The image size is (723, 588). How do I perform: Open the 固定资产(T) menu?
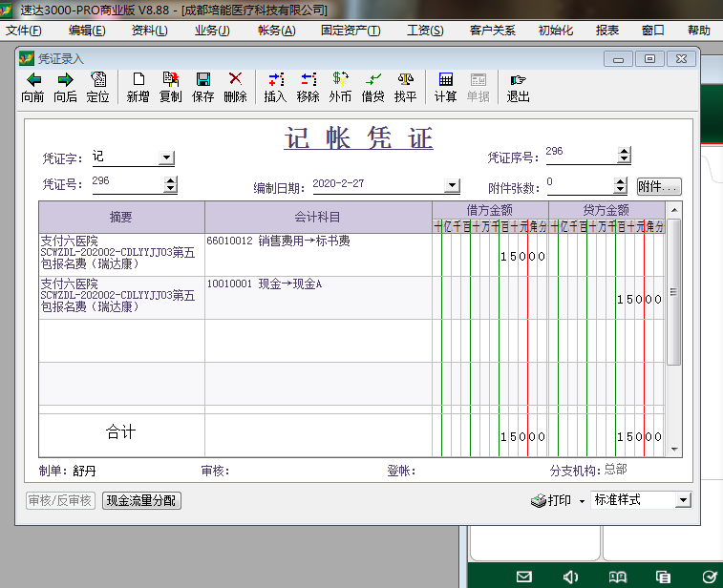(351, 31)
